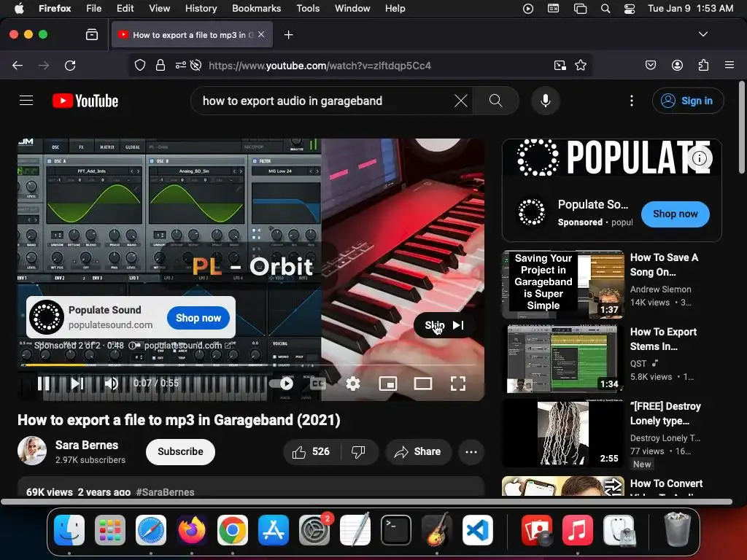The height and width of the screenshot is (560, 747).
Task: Open picture-in-picture icon in URL bar
Action: (x=560, y=65)
